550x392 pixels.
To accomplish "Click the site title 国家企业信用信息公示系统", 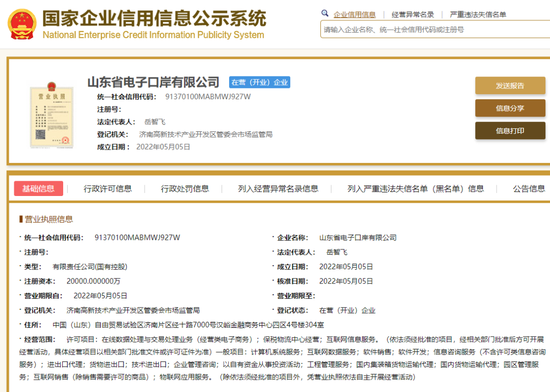I will [x=154, y=18].
